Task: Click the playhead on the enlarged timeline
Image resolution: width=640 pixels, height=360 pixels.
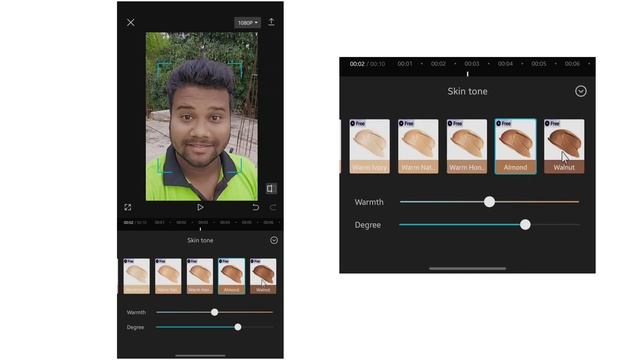Action: coord(467,74)
